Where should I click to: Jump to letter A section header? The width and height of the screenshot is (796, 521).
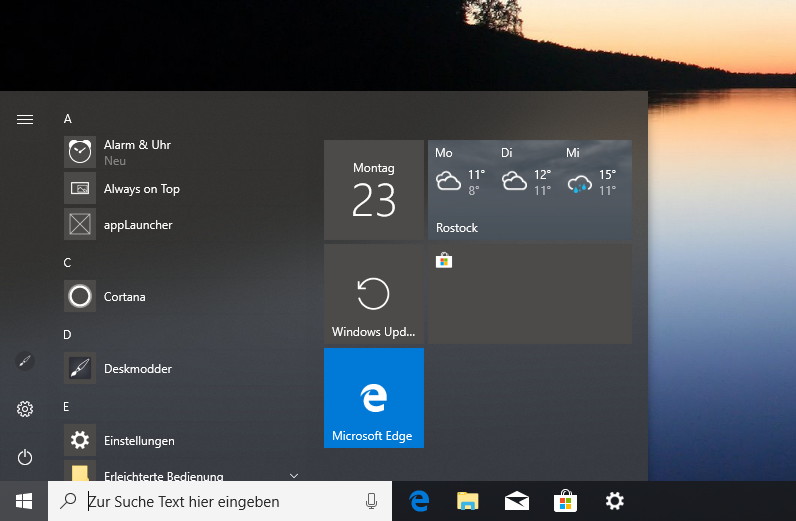click(68, 119)
